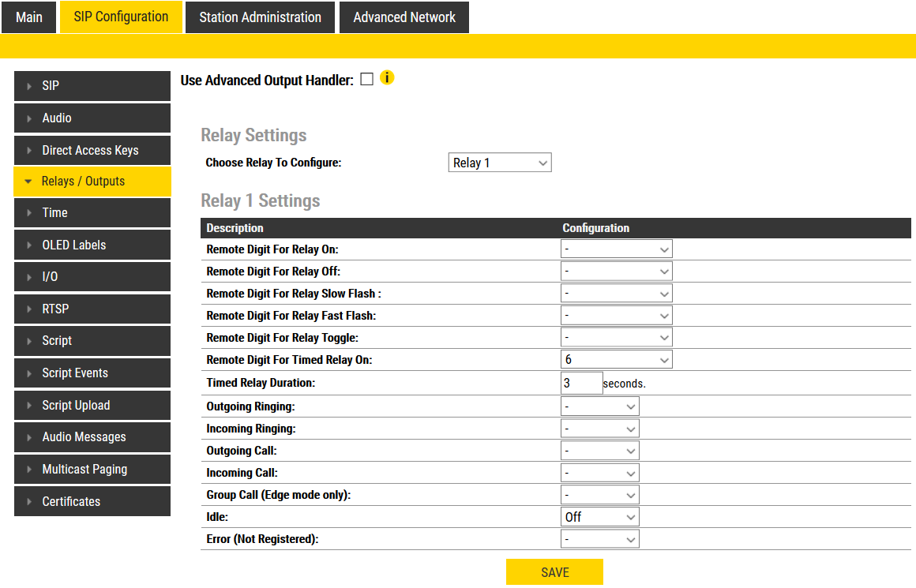The image size is (916, 588).
Task: Open Remote Digit For Timed Relay On dropdown
Action: coord(616,360)
